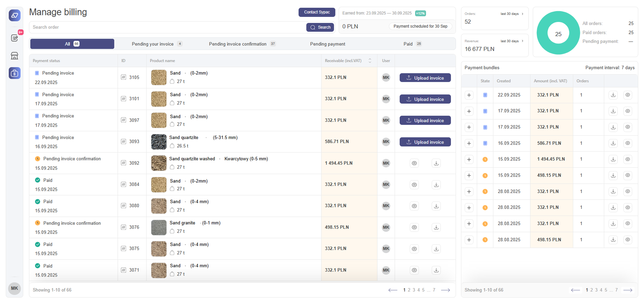The width and height of the screenshot is (644, 304).
Task: Expand the 1 494.45 PLN bundle row
Action: 469,159
